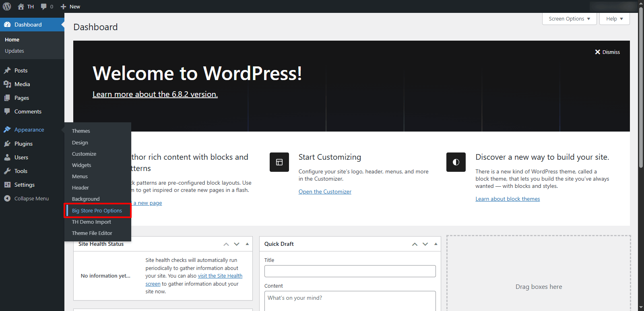Click the Quick Draft Title input field
644x311 pixels.
(x=350, y=271)
